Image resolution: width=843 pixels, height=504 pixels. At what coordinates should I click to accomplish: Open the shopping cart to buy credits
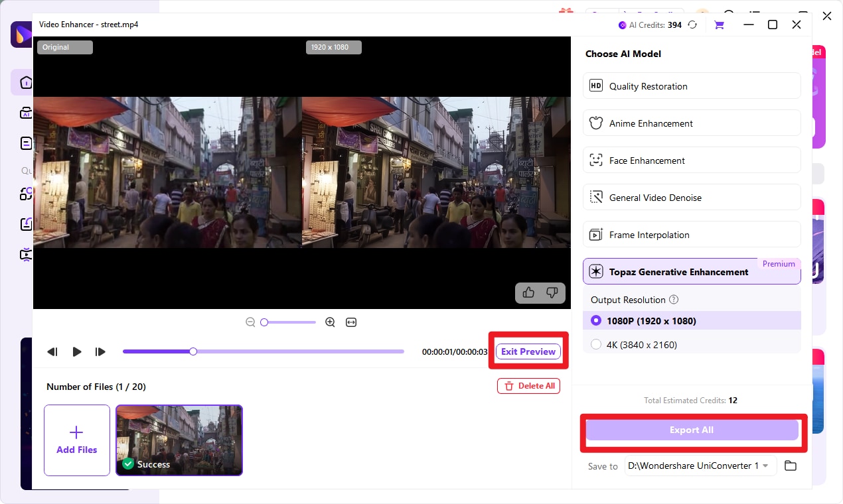(x=719, y=25)
